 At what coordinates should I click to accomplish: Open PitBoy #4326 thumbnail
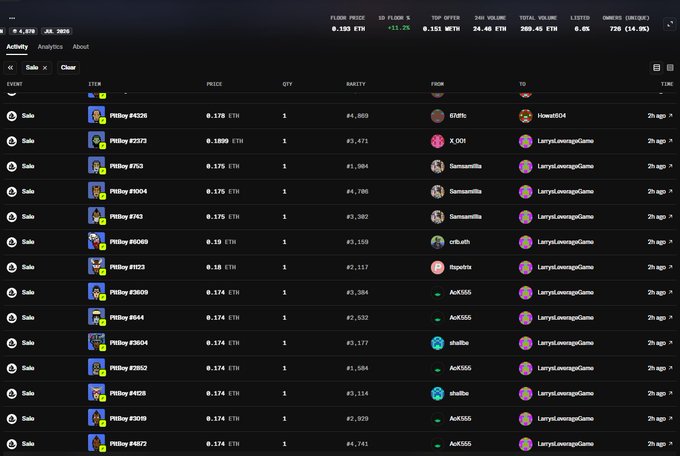(96, 115)
